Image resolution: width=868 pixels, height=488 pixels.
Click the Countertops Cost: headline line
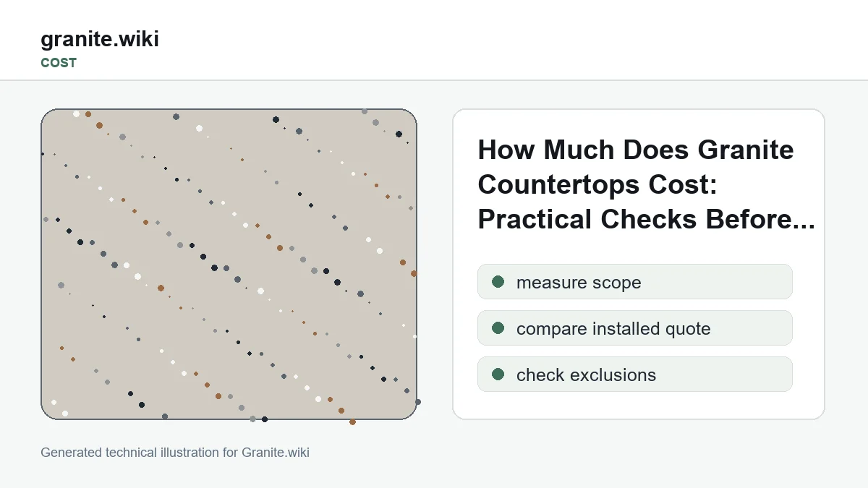click(597, 184)
